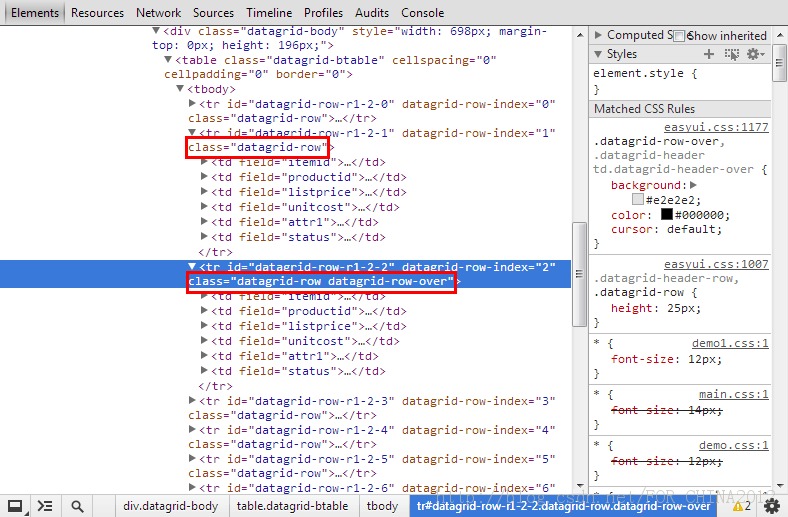Select the tr#datagrid-row-r1-2-2 breadcrumb
Viewport: 788px width, 517px height.
[563, 506]
